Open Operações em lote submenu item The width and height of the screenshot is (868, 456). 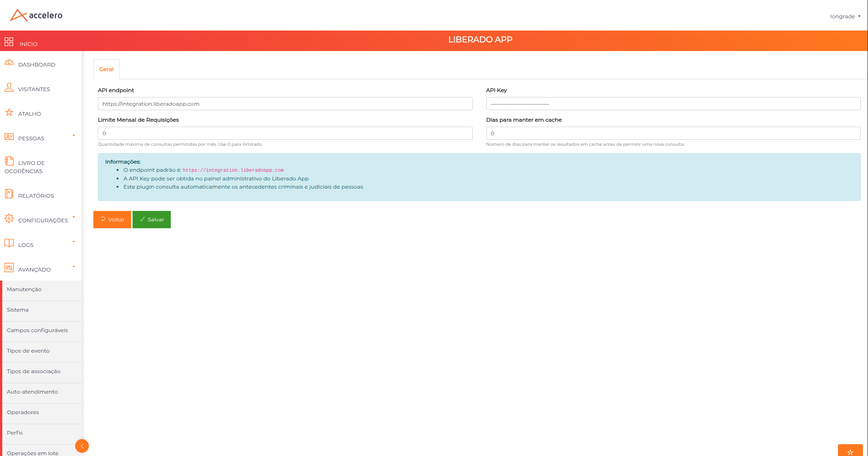point(42,451)
